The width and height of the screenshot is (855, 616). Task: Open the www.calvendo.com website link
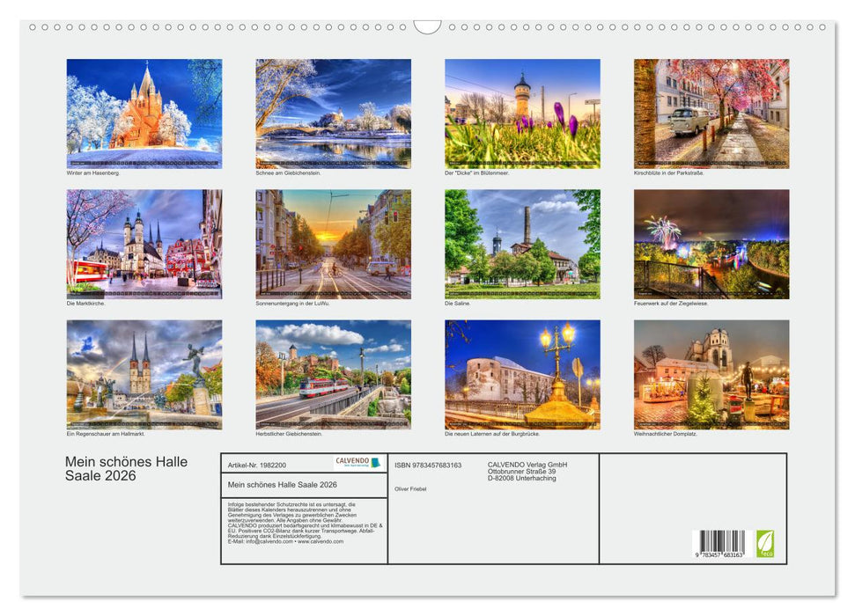321,543
